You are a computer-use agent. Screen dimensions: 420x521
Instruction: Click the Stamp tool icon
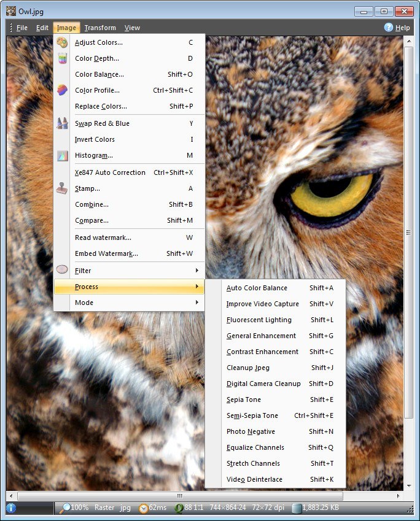pyautogui.click(x=62, y=188)
